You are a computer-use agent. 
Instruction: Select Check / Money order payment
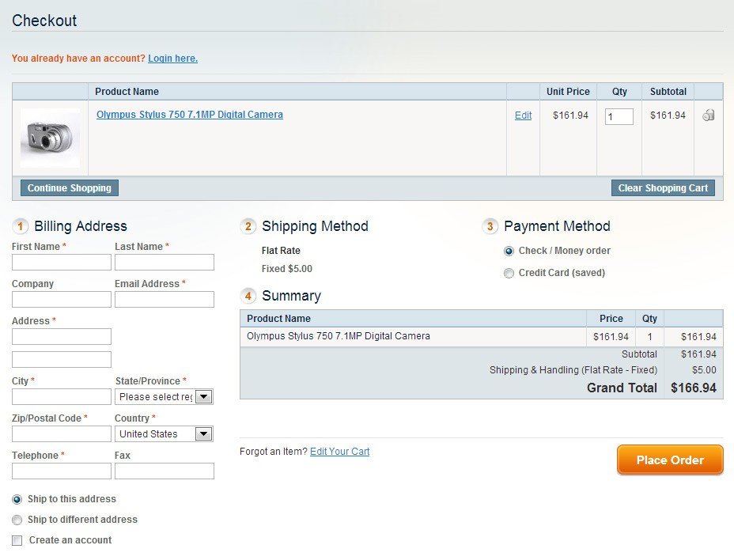point(509,251)
